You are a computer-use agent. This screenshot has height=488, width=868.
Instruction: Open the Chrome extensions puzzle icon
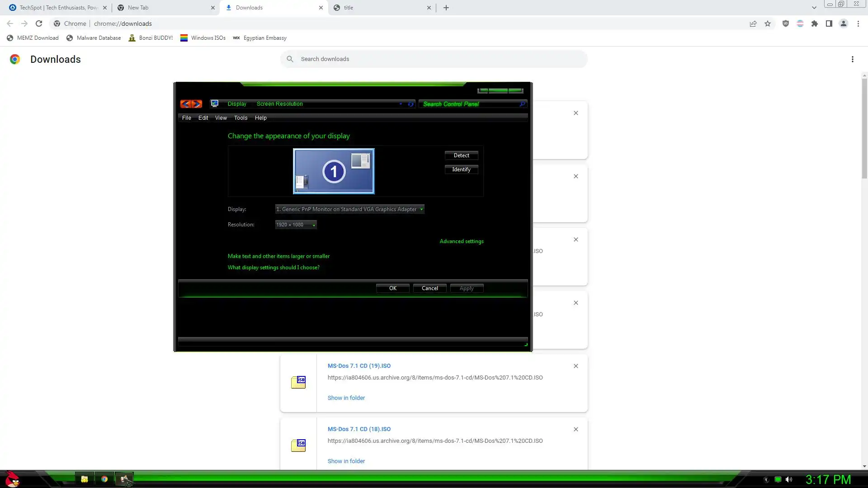point(814,23)
